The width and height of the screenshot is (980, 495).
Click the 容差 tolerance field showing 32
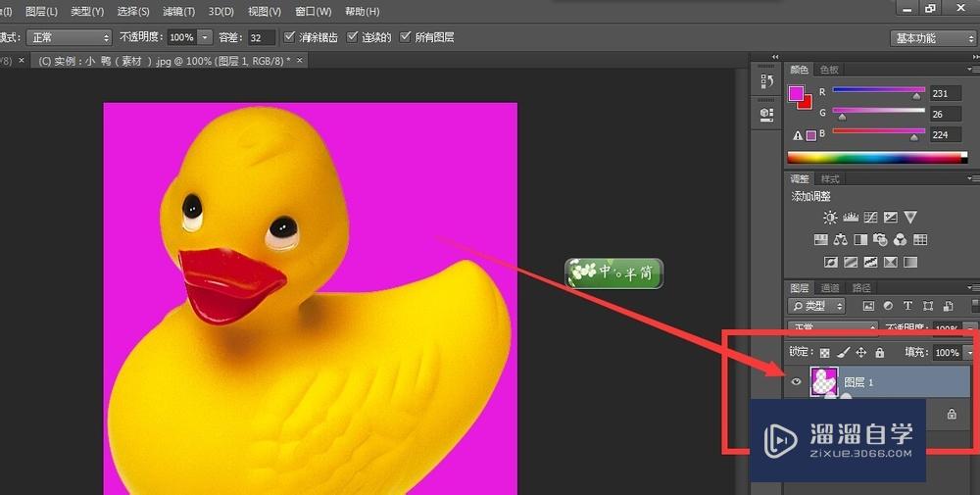262,37
